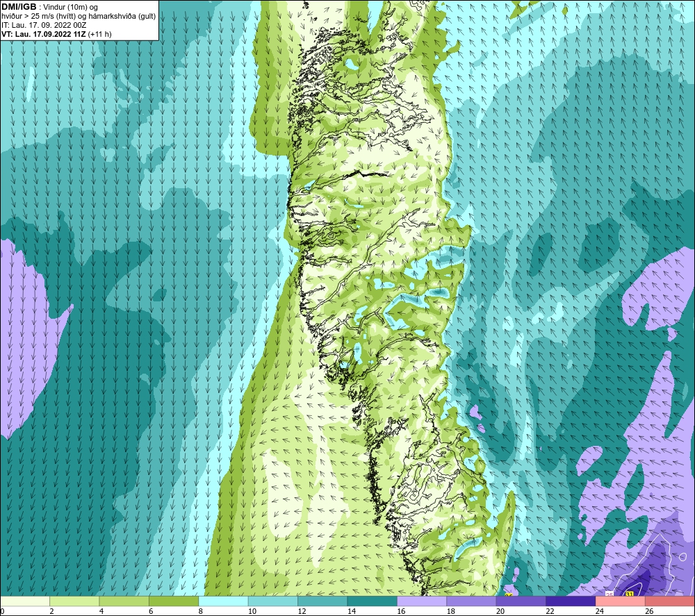Click the 'IT: Lau. 17. 09. 2022 00Z' line
This screenshot has height=616, width=695.
click(x=44, y=25)
